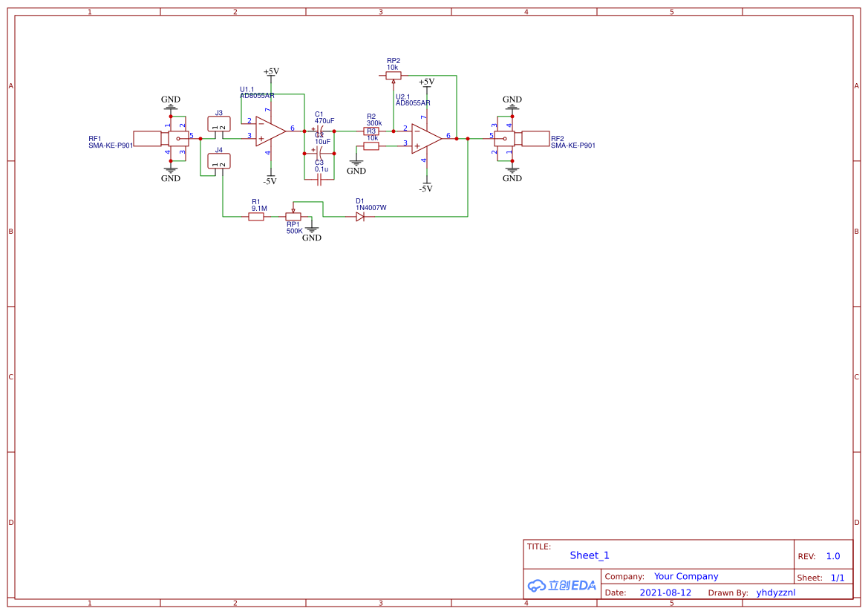Select the "500K" value of RP1

click(x=295, y=231)
